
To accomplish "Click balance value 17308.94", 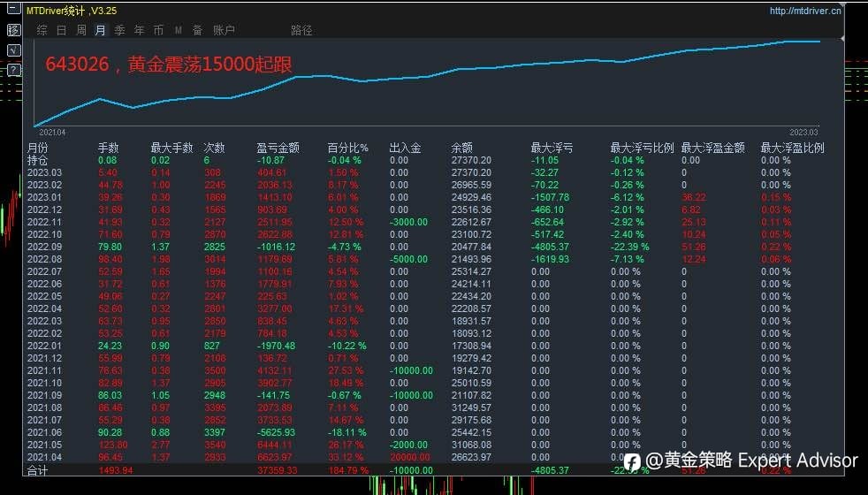I will [471, 346].
